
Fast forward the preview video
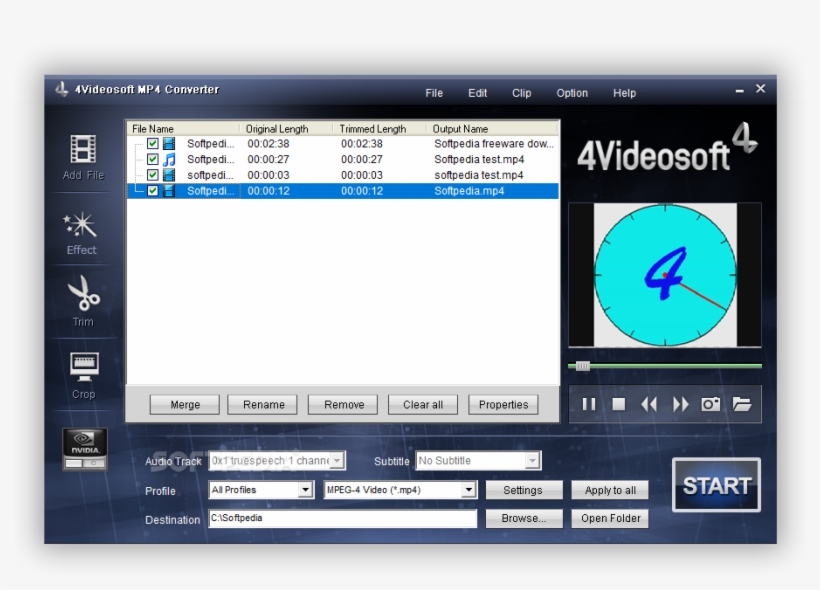tap(680, 404)
